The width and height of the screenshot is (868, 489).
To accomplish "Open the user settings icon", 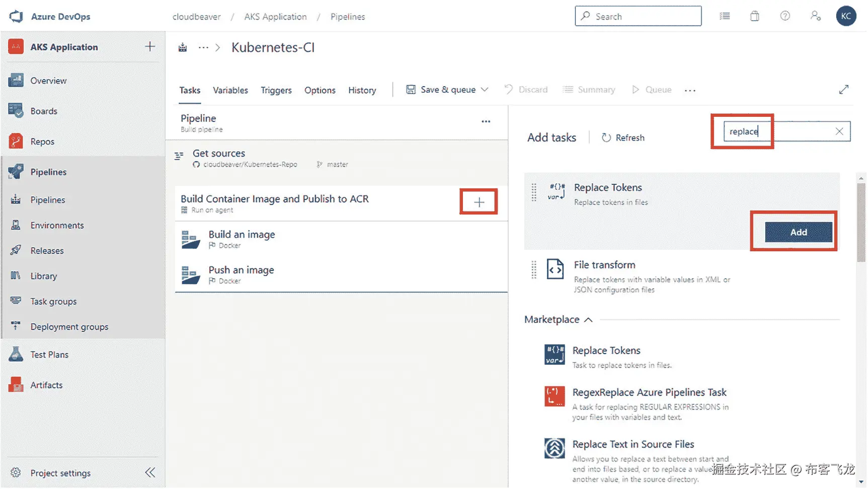I will pos(816,16).
